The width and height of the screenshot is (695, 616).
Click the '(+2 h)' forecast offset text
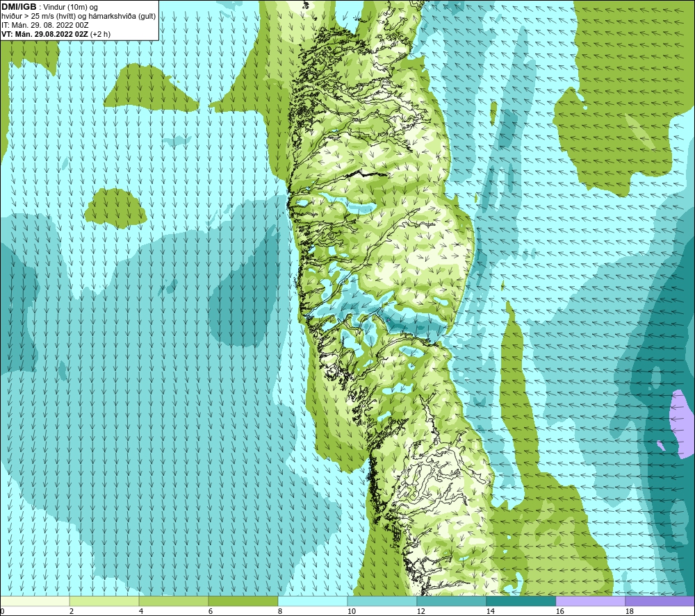click(100, 34)
